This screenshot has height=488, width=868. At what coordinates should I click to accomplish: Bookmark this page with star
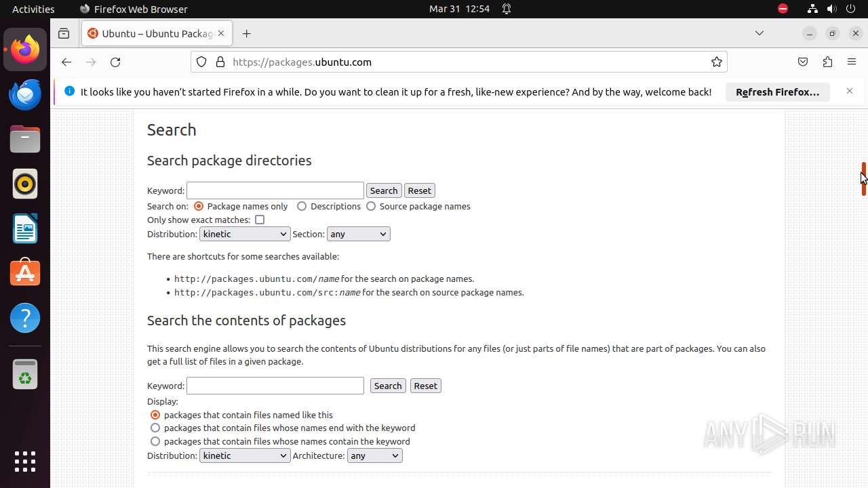717,62
